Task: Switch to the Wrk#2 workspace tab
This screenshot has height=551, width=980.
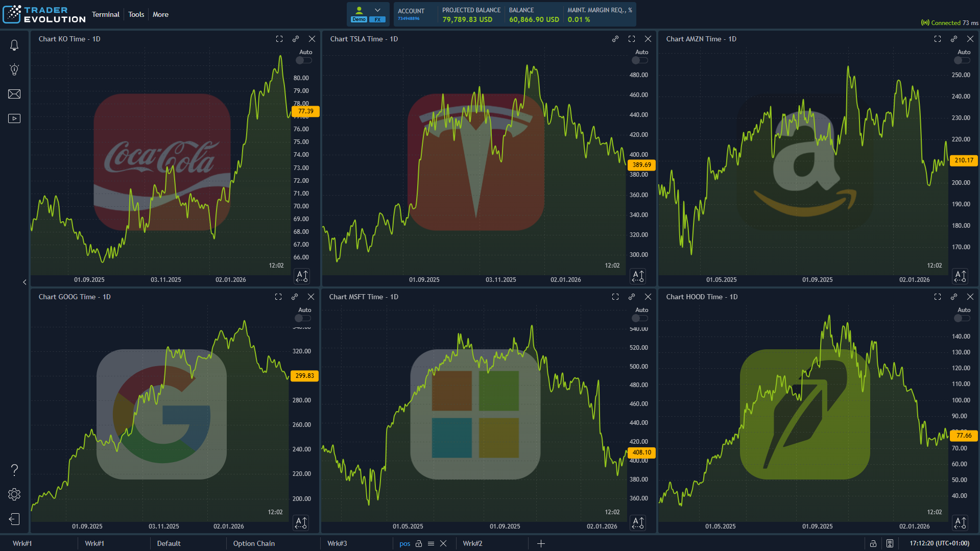Action: click(472, 543)
